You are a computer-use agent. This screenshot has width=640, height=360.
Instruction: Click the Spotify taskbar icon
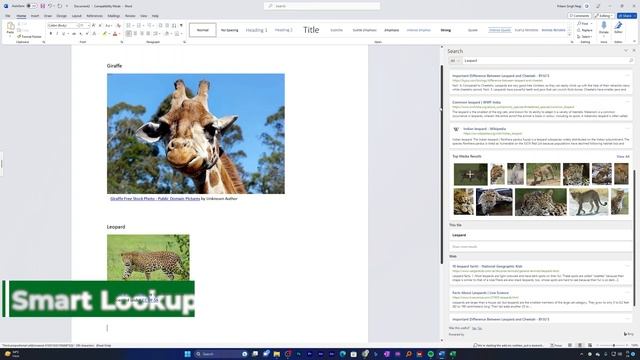click(x=431, y=354)
